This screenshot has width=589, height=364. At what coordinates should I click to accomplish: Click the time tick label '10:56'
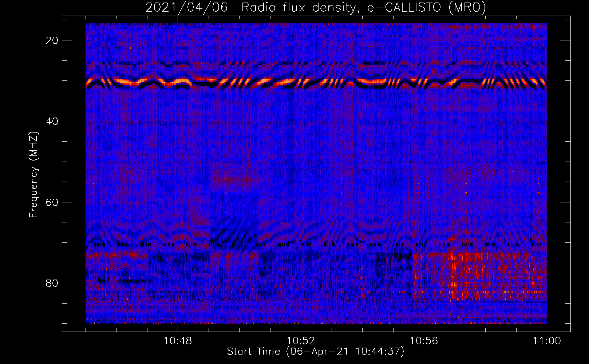pyautogui.click(x=424, y=341)
